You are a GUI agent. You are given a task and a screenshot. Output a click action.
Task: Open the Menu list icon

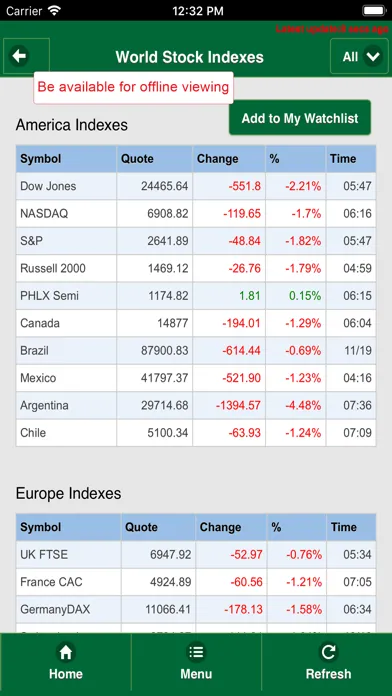click(x=196, y=652)
